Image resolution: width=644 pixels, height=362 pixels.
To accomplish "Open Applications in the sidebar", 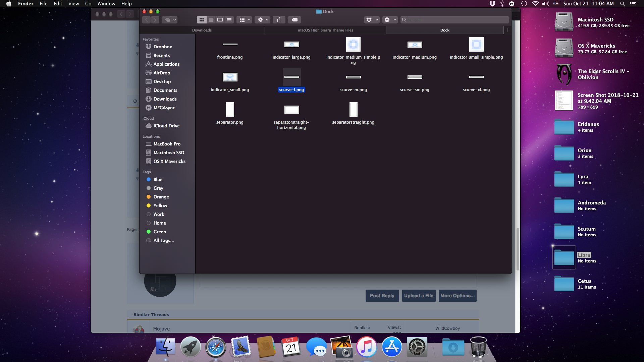I will [x=166, y=64].
